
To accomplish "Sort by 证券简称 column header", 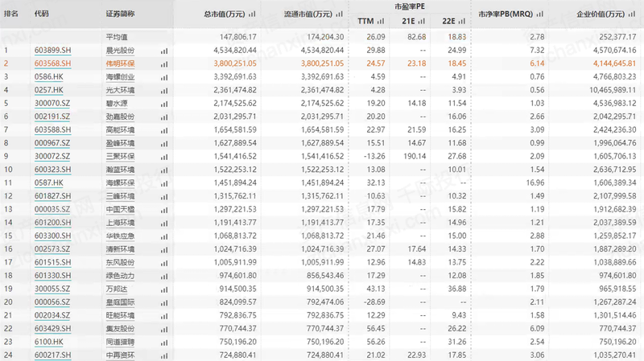I will click(x=120, y=14).
